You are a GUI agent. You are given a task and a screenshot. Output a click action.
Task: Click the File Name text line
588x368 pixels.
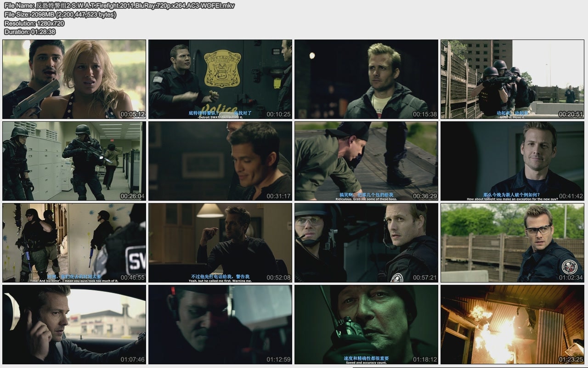pyautogui.click(x=119, y=6)
